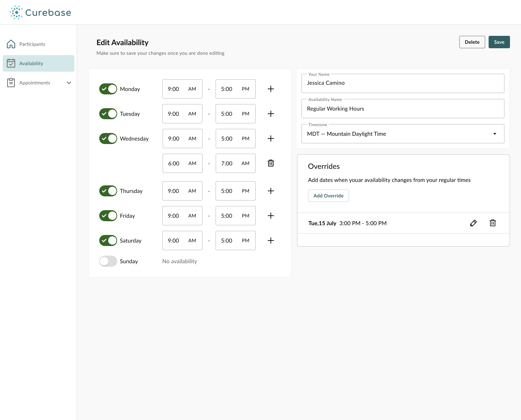The height and width of the screenshot is (420, 521).
Task: Select the Availability sidebar item
Action: tap(31, 63)
